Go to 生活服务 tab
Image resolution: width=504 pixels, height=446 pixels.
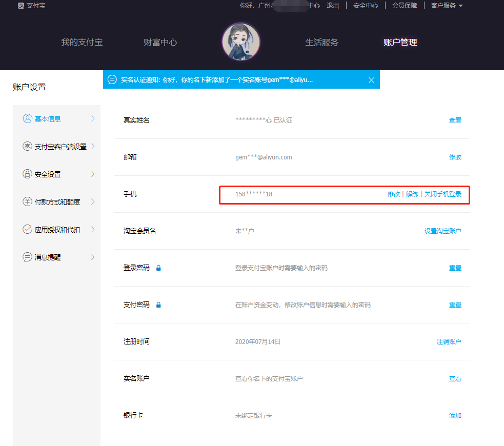[322, 42]
